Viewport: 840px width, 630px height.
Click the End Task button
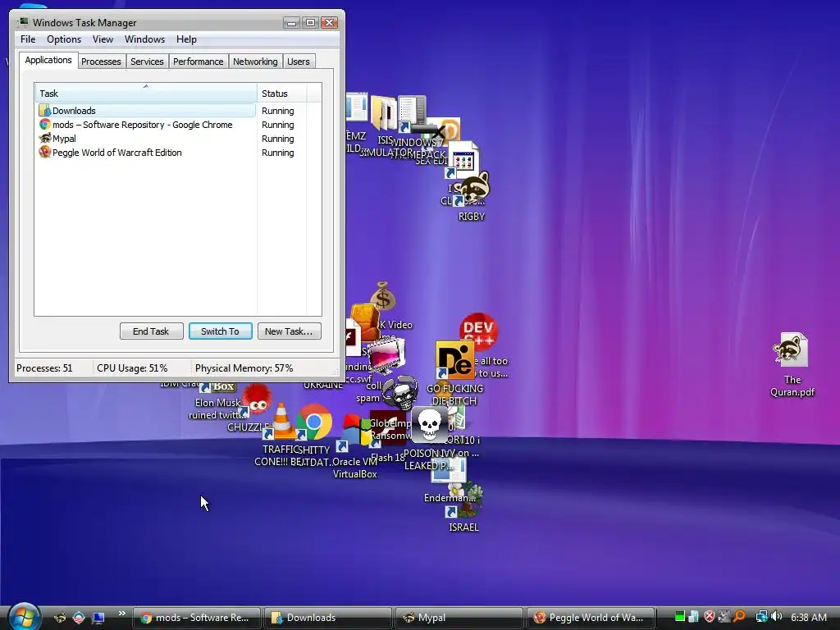[151, 331]
